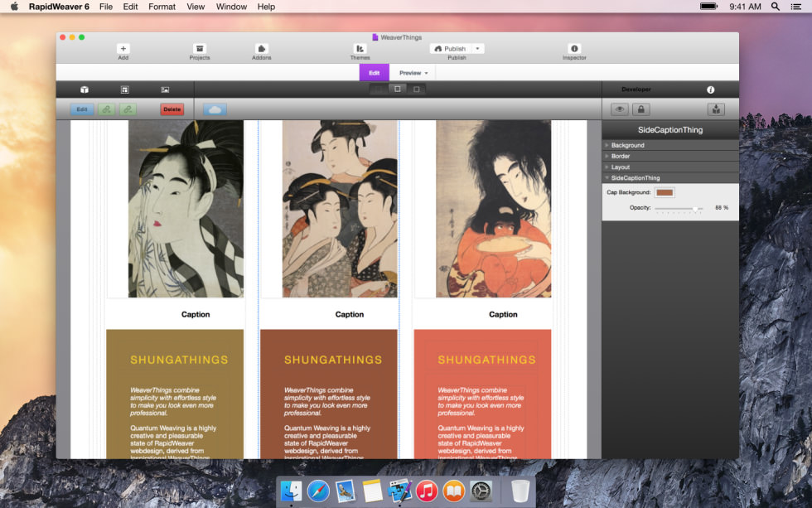Click the blue cloud button
Screen dimensions: 812x508
(215, 109)
